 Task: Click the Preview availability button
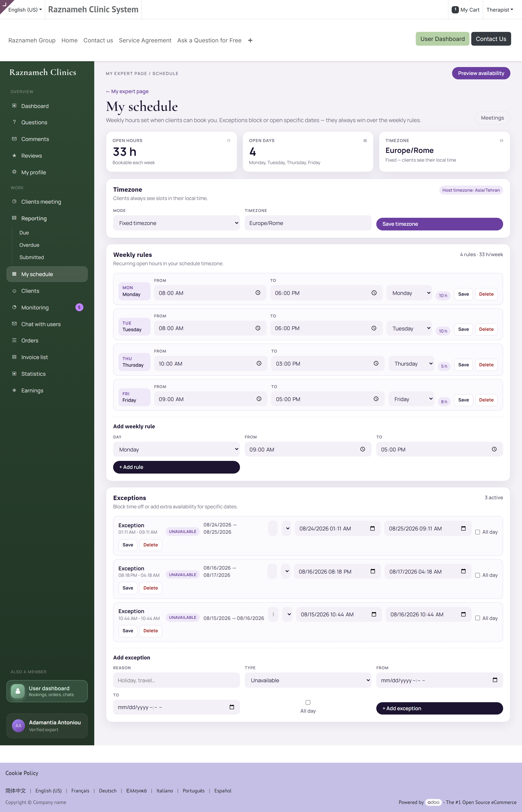pyautogui.click(x=481, y=73)
